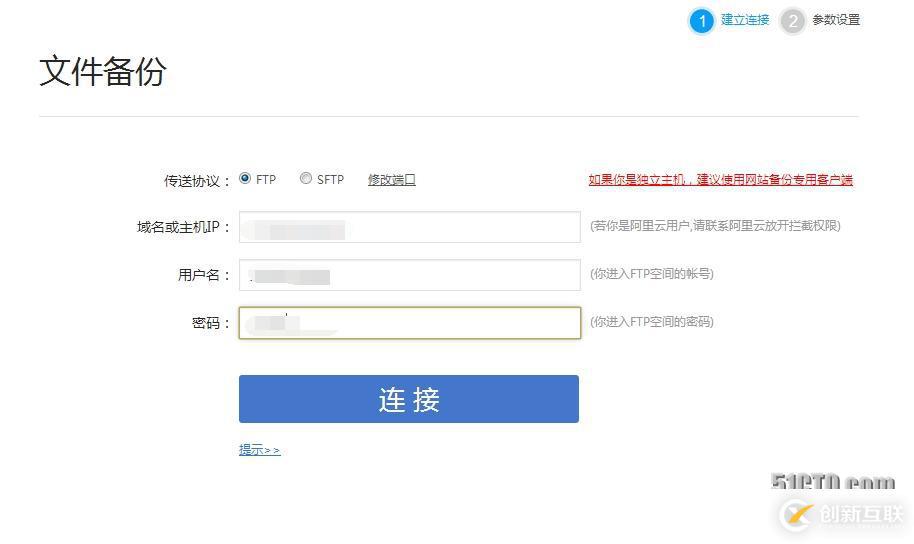The image size is (914, 544).
Task: Select the FTP protocol radio button
Action: (x=245, y=179)
